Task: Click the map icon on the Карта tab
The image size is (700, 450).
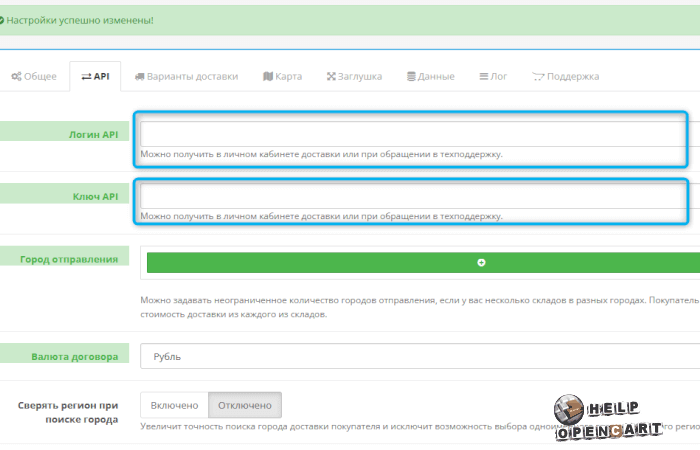Action: point(267,76)
